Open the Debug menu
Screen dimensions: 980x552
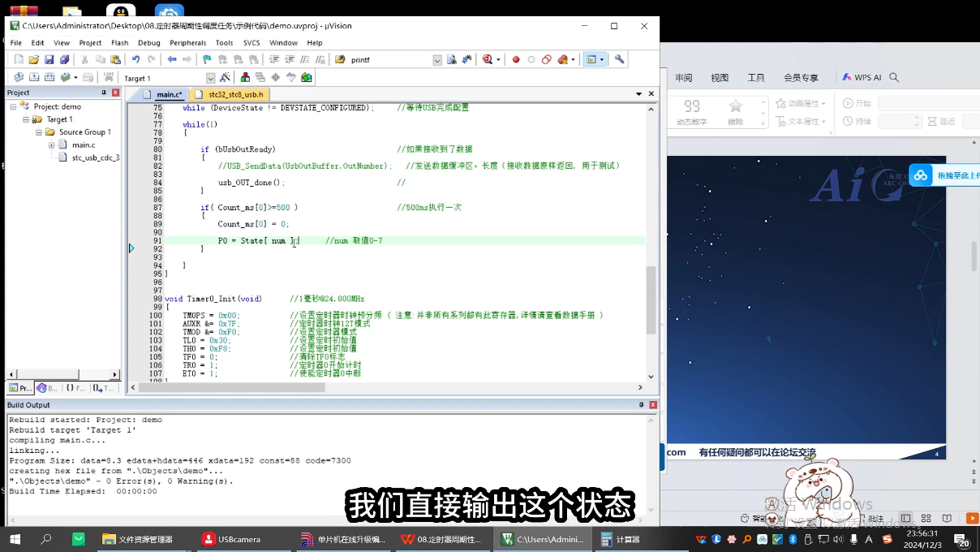tap(148, 42)
